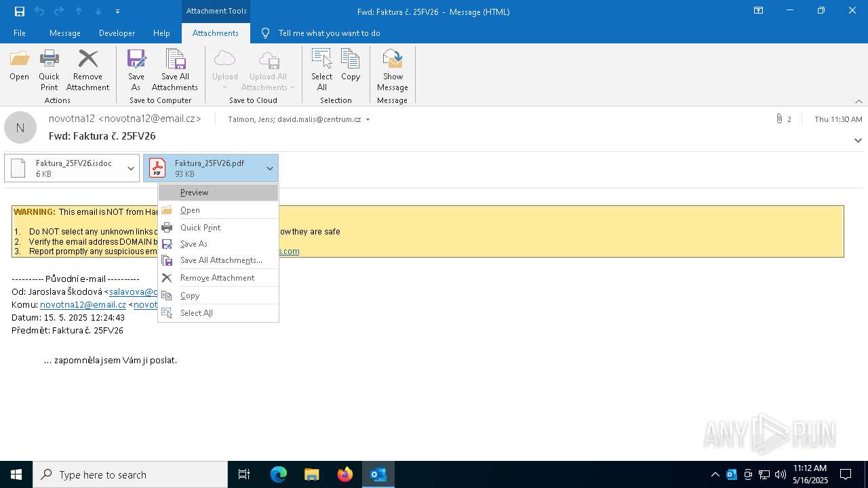Choose Save All Attachments from context menu
This screenshot has height=488, width=868.
click(218, 260)
